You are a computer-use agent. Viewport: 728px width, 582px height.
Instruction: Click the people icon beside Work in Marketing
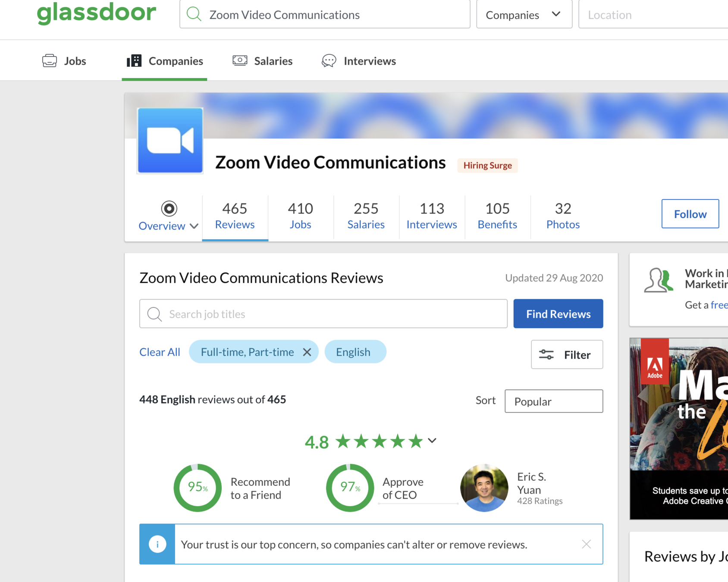[x=659, y=280]
